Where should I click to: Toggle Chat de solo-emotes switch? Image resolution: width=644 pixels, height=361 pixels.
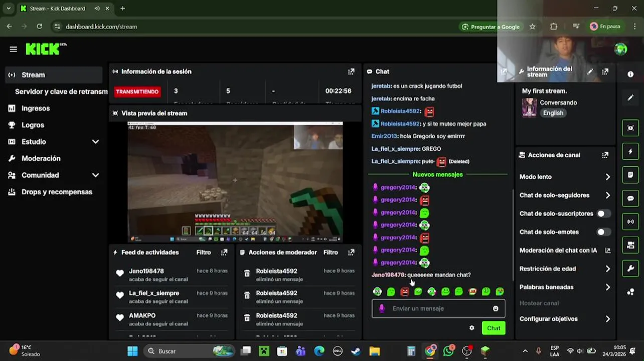[x=603, y=232]
